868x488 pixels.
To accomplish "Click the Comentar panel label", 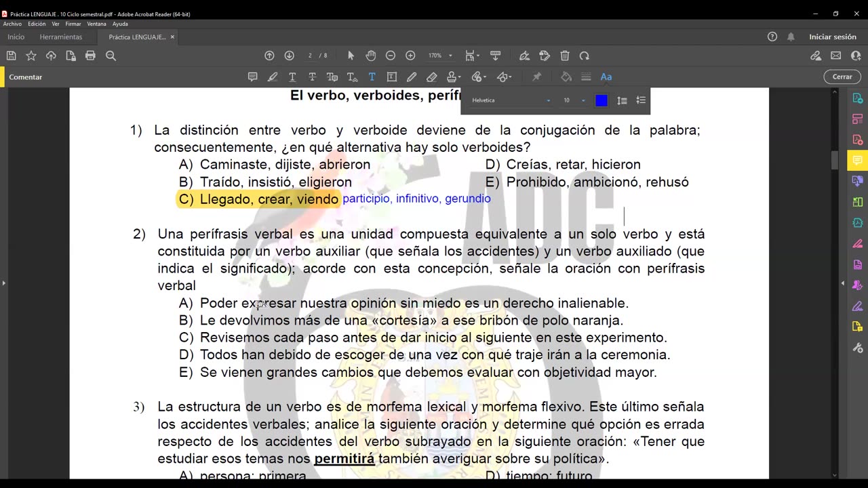I will pos(26,77).
